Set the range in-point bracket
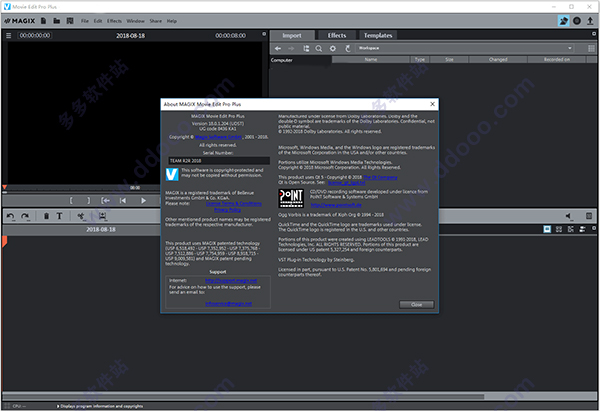This screenshot has width=600, height=411. (71, 201)
